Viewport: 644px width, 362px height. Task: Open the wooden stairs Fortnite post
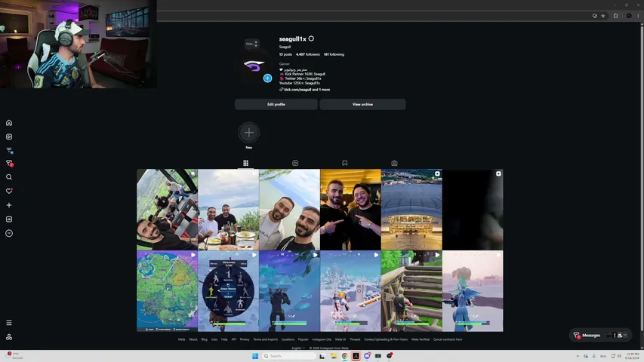pyautogui.click(x=411, y=291)
